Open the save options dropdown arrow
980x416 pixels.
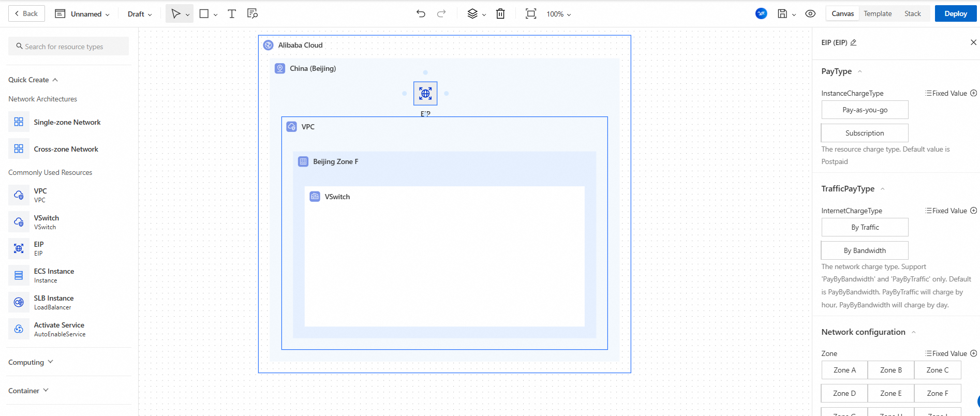tap(794, 14)
